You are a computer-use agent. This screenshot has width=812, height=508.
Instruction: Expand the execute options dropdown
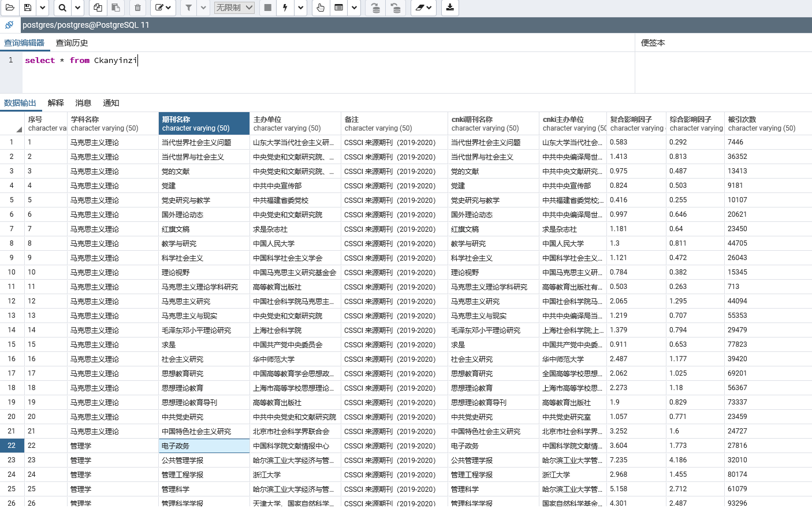(301, 8)
